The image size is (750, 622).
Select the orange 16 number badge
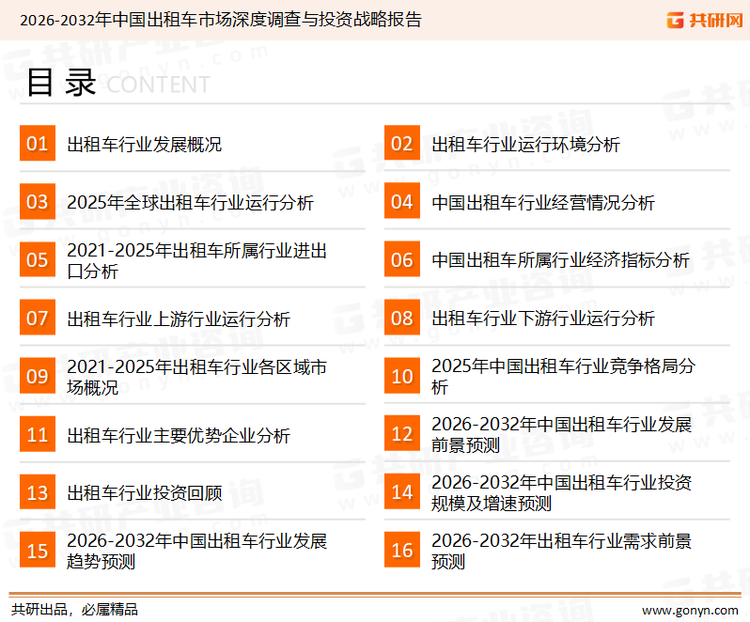(402, 551)
